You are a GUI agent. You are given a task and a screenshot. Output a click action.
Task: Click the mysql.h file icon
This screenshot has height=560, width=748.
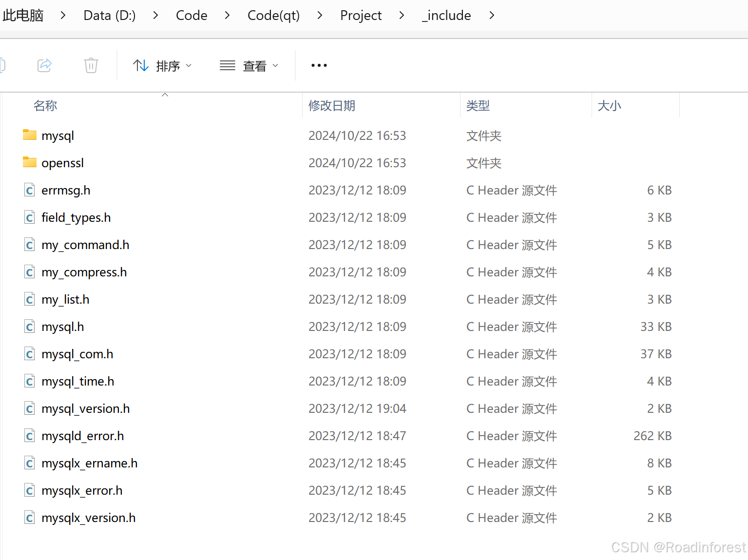(30, 327)
